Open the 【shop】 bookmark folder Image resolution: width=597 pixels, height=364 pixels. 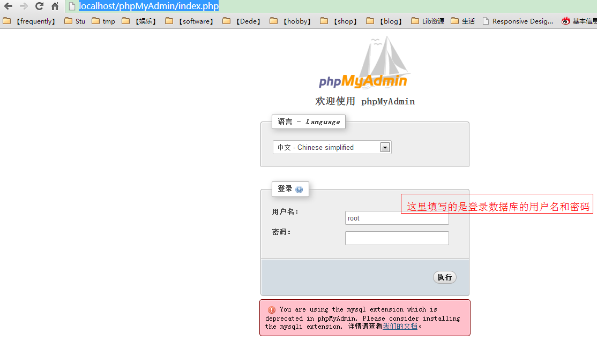339,21
